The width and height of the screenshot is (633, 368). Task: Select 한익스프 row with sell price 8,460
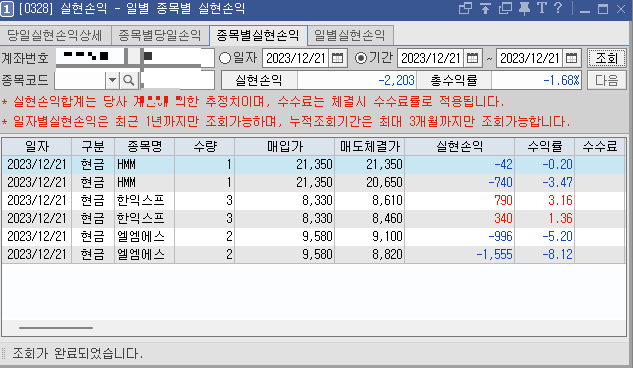[x=314, y=218]
